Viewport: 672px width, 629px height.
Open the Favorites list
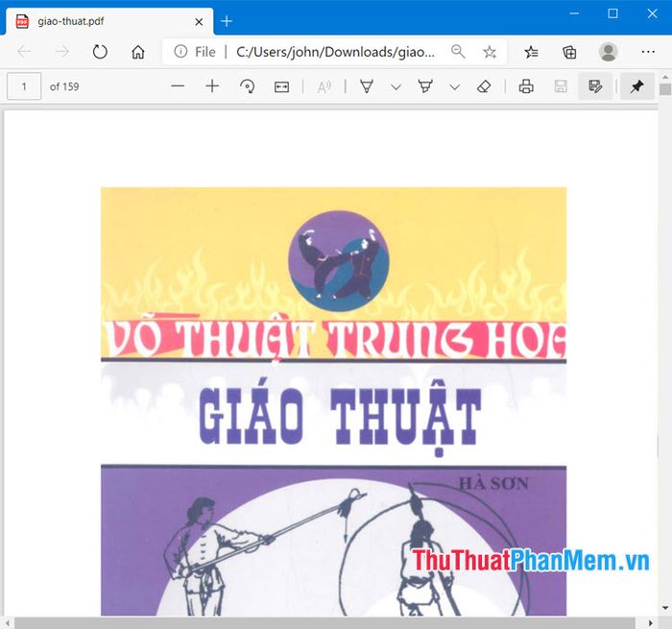coord(531,52)
